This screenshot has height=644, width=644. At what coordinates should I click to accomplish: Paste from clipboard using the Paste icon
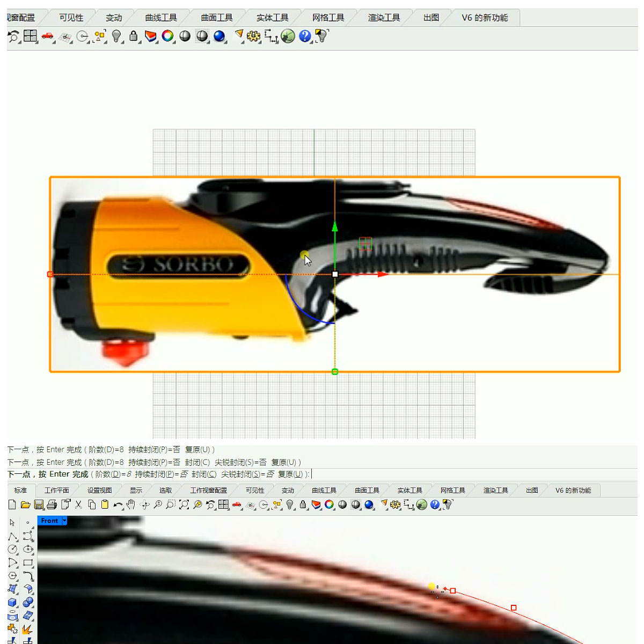pos(105,504)
